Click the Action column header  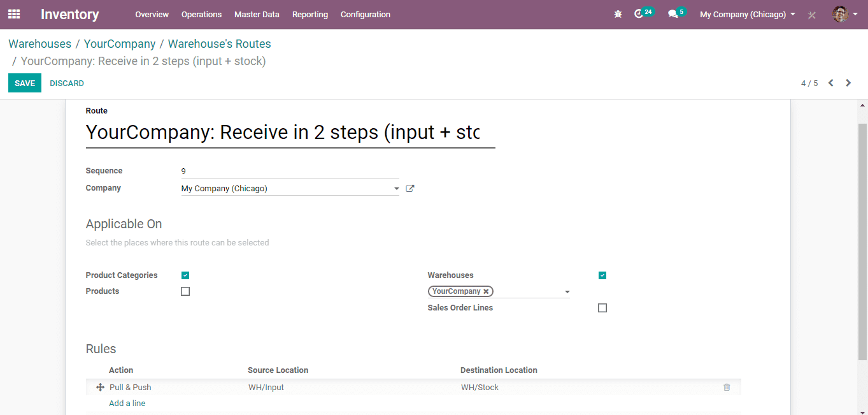pos(121,370)
